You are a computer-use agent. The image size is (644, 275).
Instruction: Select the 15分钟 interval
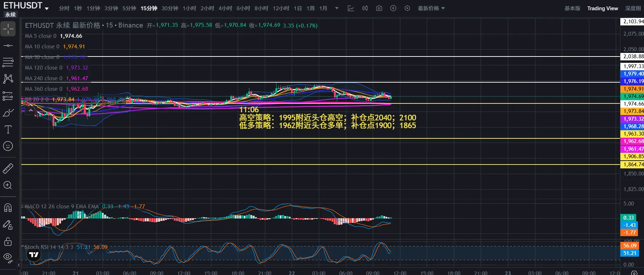[x=149, y=8]
